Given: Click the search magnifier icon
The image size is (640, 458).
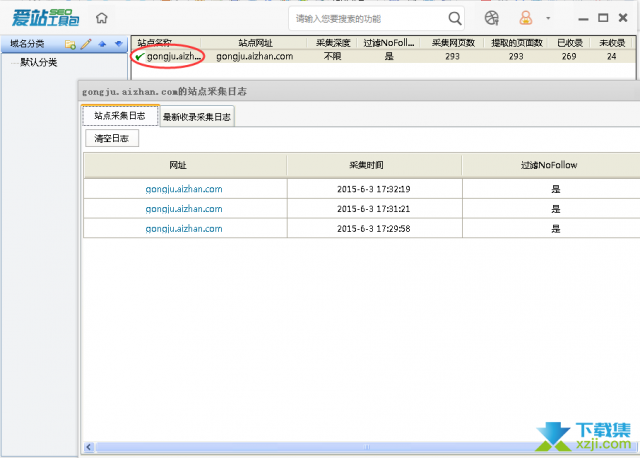Looking at the screenshot, I should [455, 18].
